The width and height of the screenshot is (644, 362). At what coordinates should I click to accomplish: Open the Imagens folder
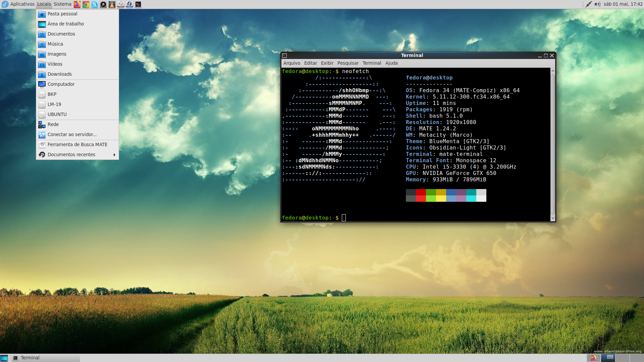[x=77, y=54]
